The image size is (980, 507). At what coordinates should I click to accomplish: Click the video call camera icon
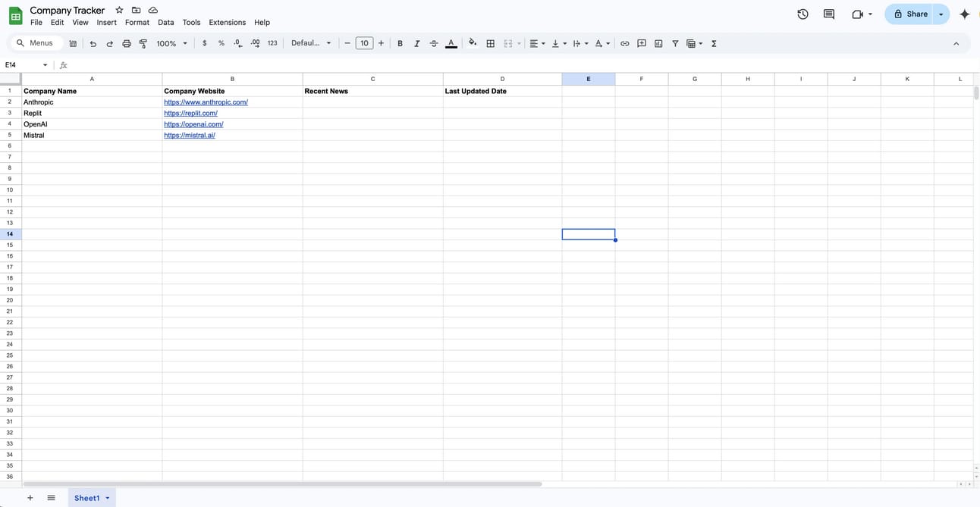tap(857, 14)
